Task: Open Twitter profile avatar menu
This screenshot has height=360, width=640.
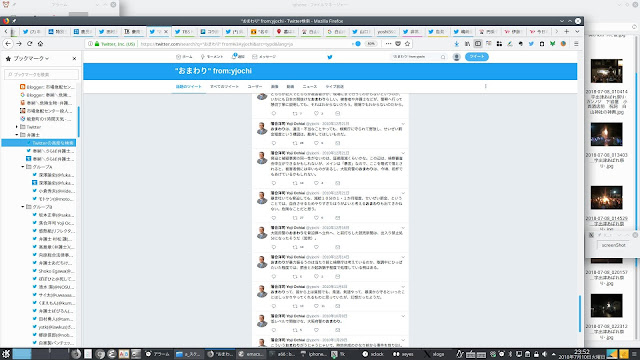Action: click(457, 57)
